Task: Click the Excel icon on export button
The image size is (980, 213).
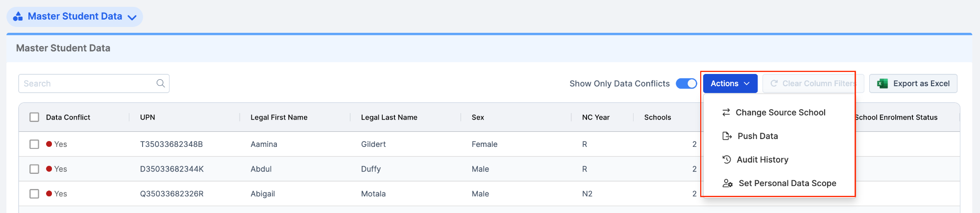Action: point(882,84)
